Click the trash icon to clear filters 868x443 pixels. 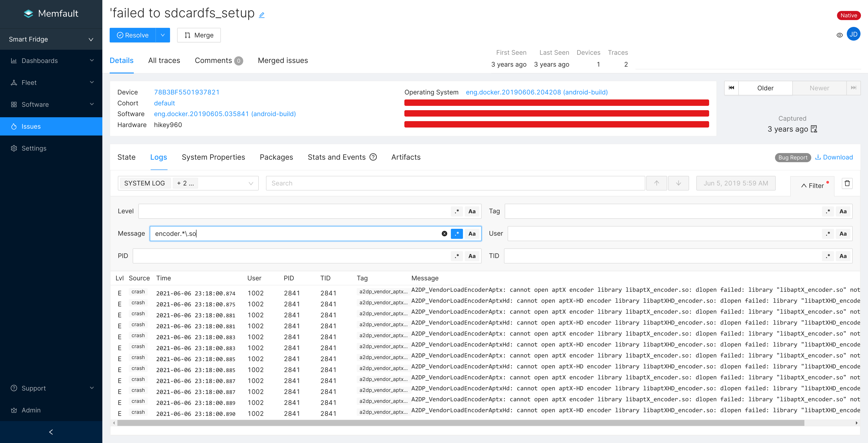click(x=847, y=183)
